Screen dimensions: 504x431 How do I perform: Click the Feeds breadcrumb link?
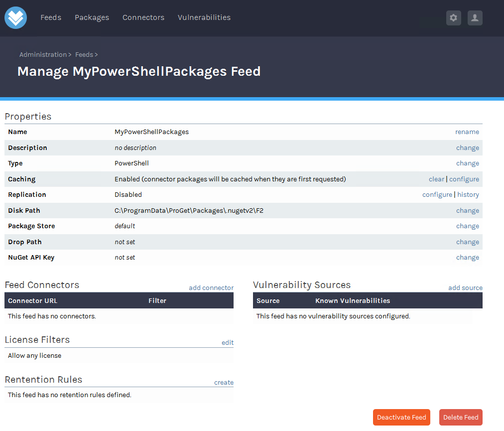[x=84, y=55]
